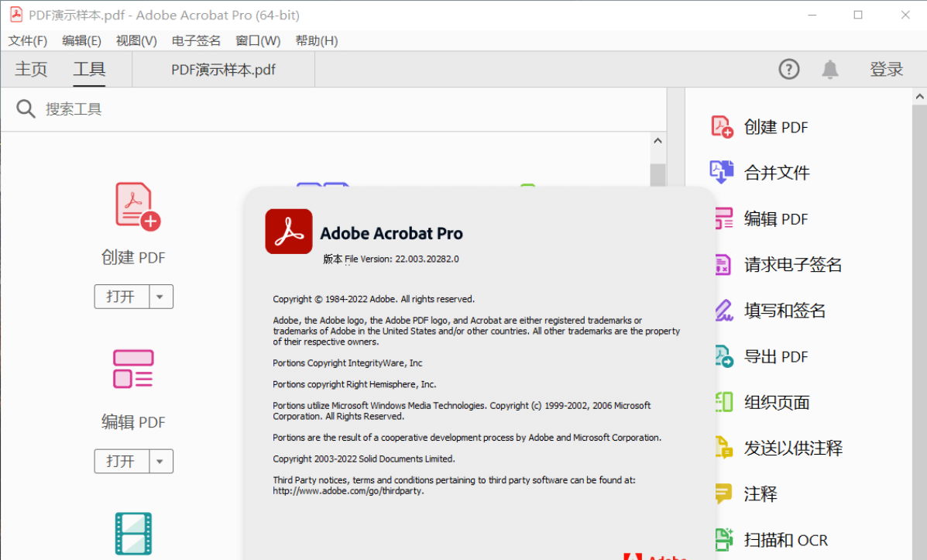This screenshot has height=560, width=927.
Task: Select the 组织页面 tool
Action: pyautogui.click(x=774, y=401)
